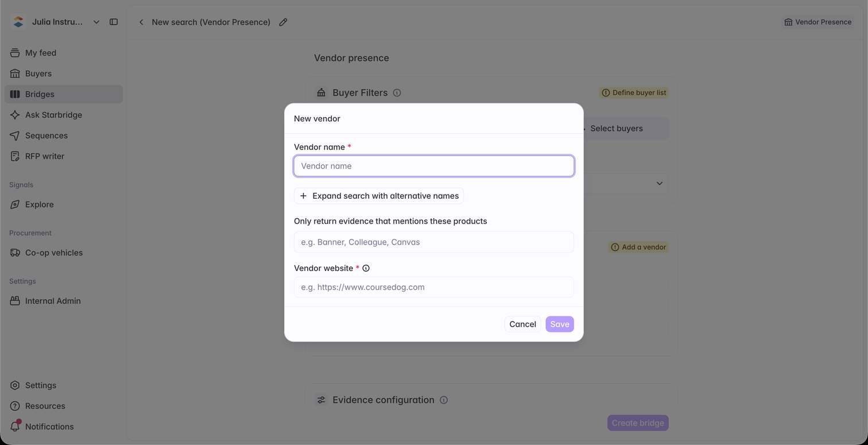Open Resources in the sidebar
868x445 pixels.
coord(64,406)
